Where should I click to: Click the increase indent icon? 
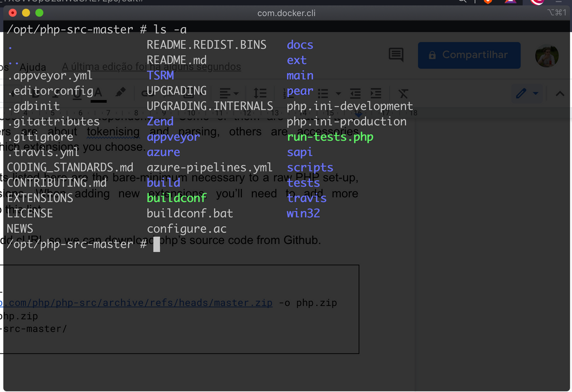pos(375,94)
